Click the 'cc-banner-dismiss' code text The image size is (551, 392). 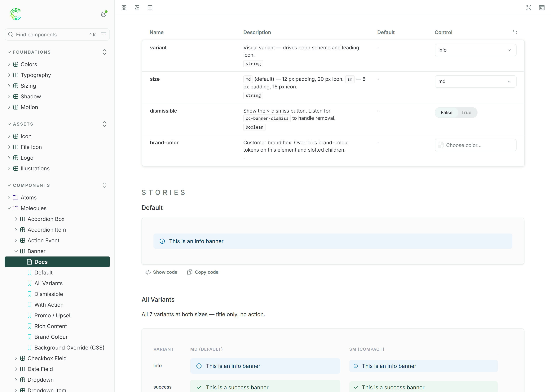point(267,118)
